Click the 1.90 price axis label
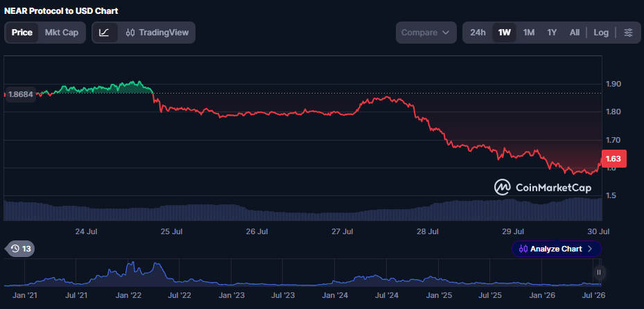Viewport: 644px width, 309px height. pyautogui.click(x=613, y=84)
